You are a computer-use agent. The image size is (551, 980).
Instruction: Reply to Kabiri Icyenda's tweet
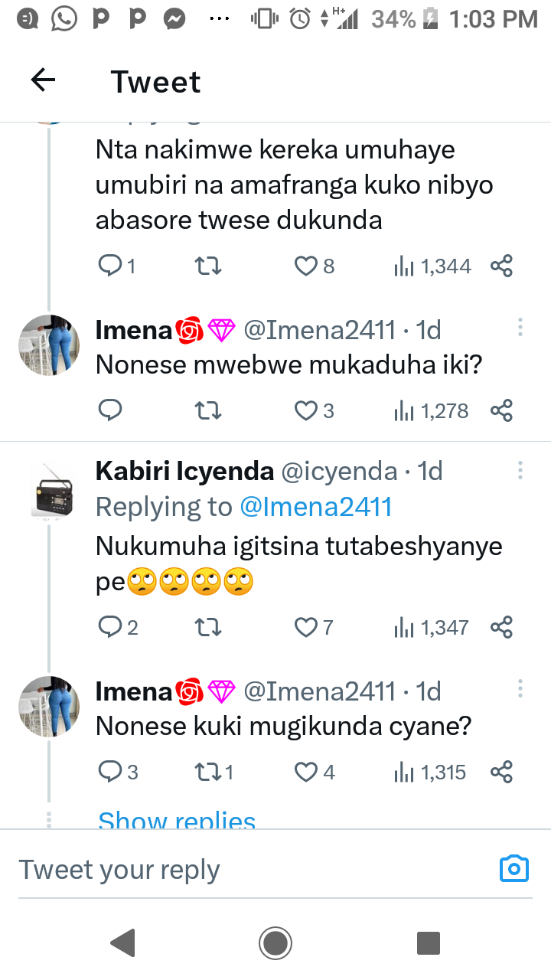point(111,628)
